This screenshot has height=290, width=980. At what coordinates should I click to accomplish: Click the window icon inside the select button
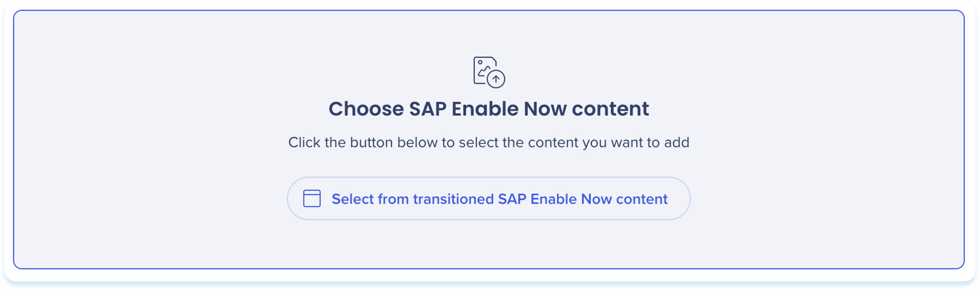312,198
